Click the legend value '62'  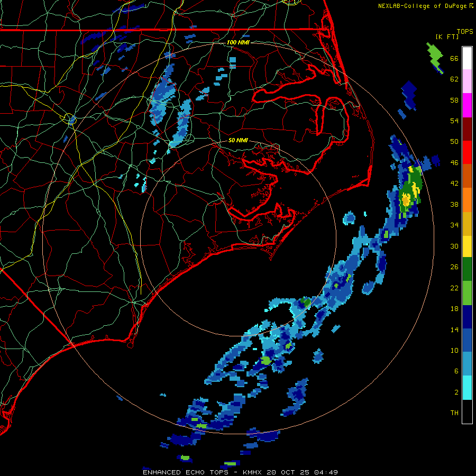[x=454, y=79]
